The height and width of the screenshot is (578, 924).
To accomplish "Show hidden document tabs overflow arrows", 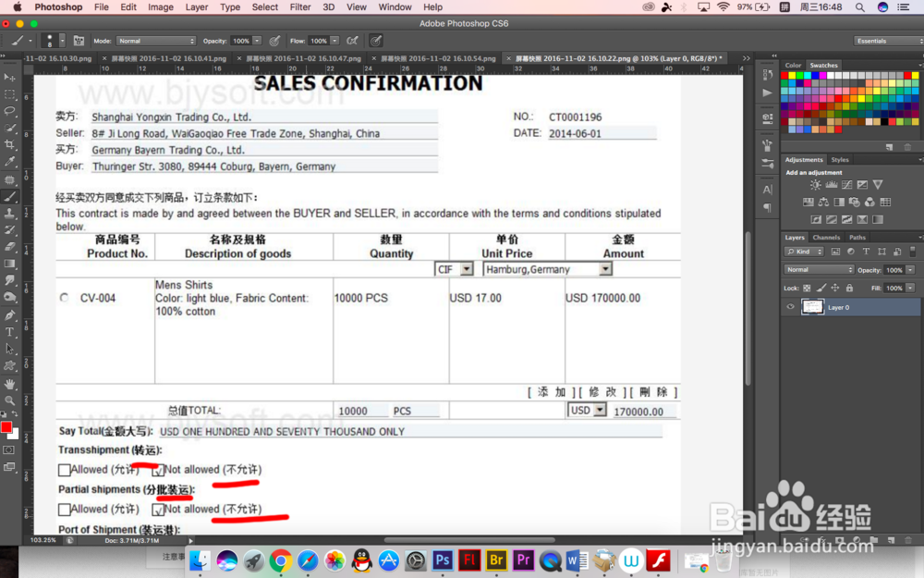I will pos(746,58).
